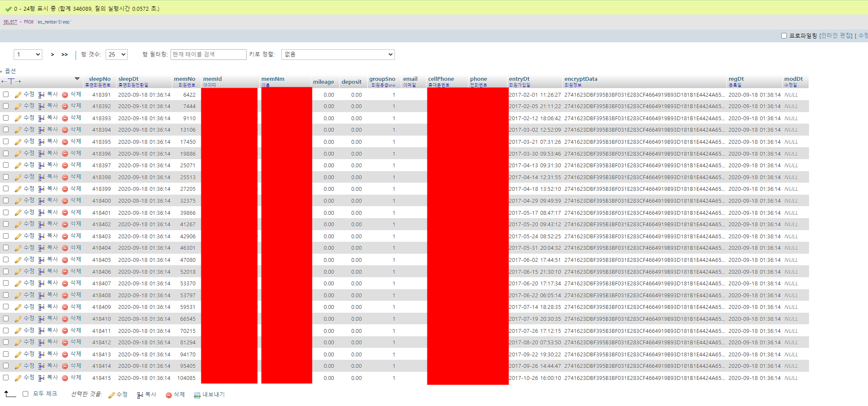Click the edit pencil icon for row 418394
The image size is (868, 406).
click(18, 130)
